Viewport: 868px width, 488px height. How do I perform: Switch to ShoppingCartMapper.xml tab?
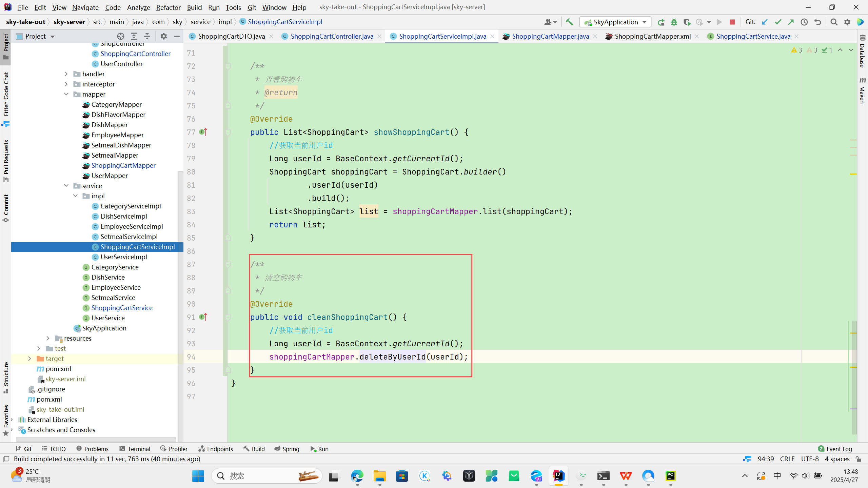pyautogui.click(x=652, y=36)
